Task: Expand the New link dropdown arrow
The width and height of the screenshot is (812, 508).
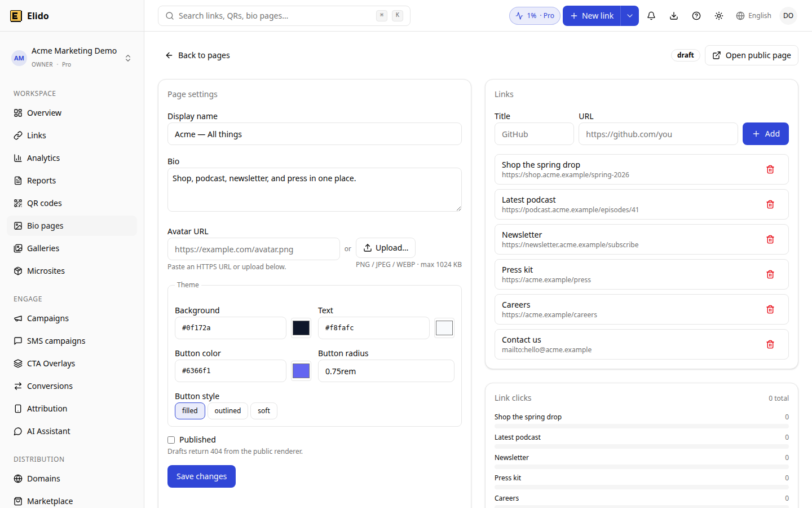Action: pos(630,16)
